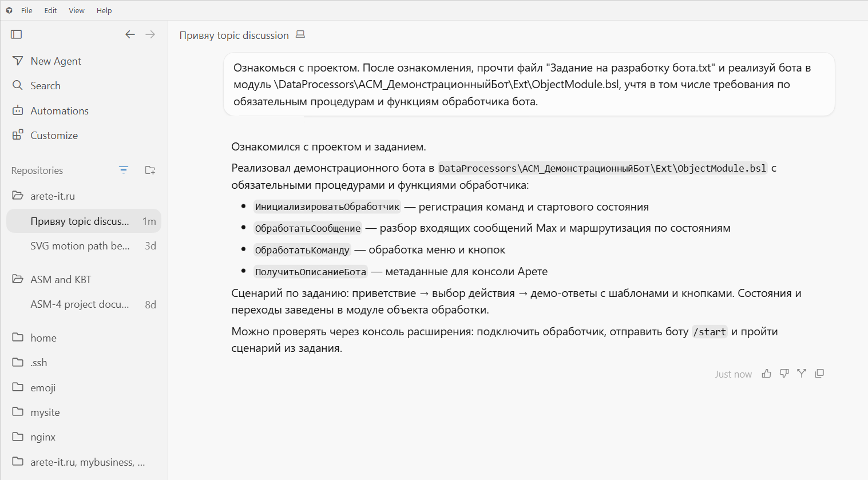Click the emoji folder icon

(18, 387)
